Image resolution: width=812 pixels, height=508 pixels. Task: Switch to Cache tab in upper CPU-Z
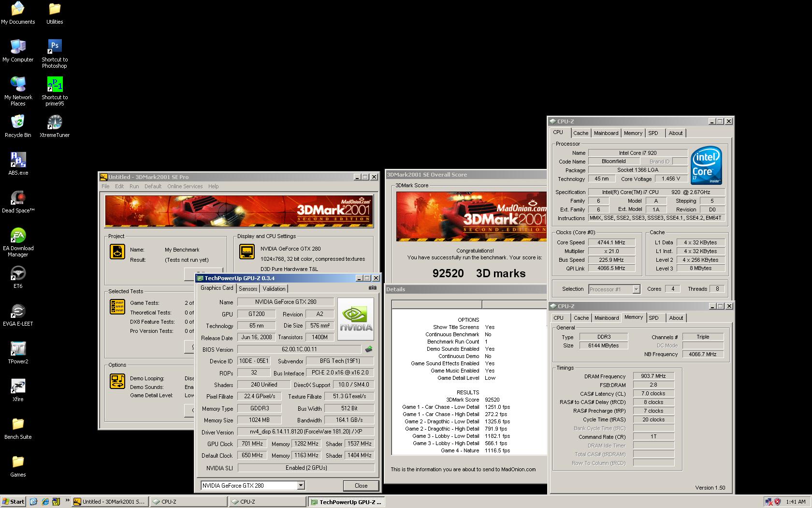tap(581, 133)
